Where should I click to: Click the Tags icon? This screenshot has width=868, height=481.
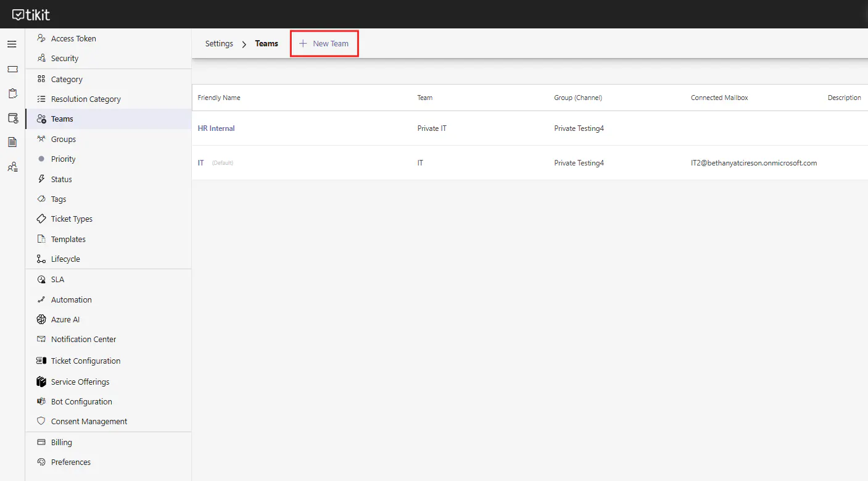tap(41, 199)
